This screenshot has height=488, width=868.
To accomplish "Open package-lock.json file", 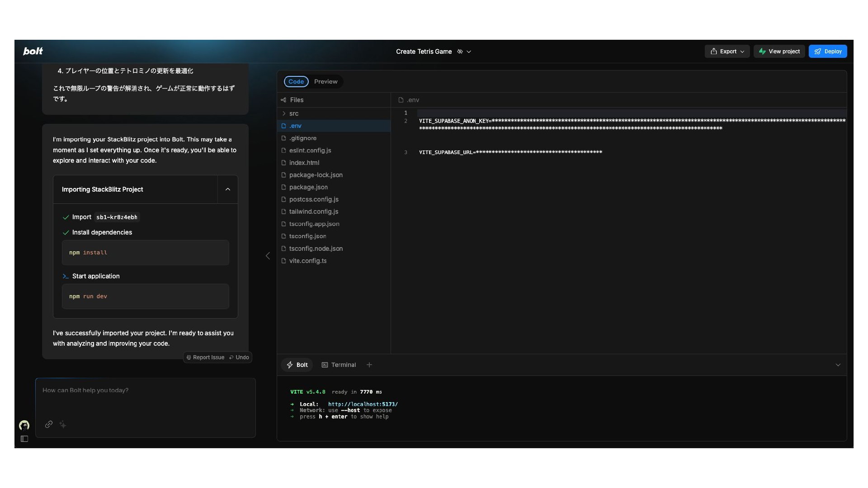I will tap(334, 175).
